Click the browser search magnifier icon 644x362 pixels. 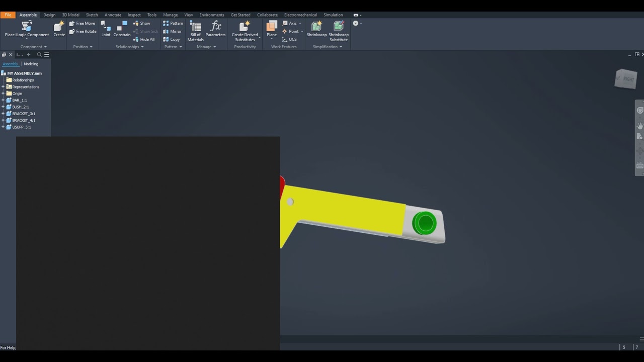pos(39,54)
